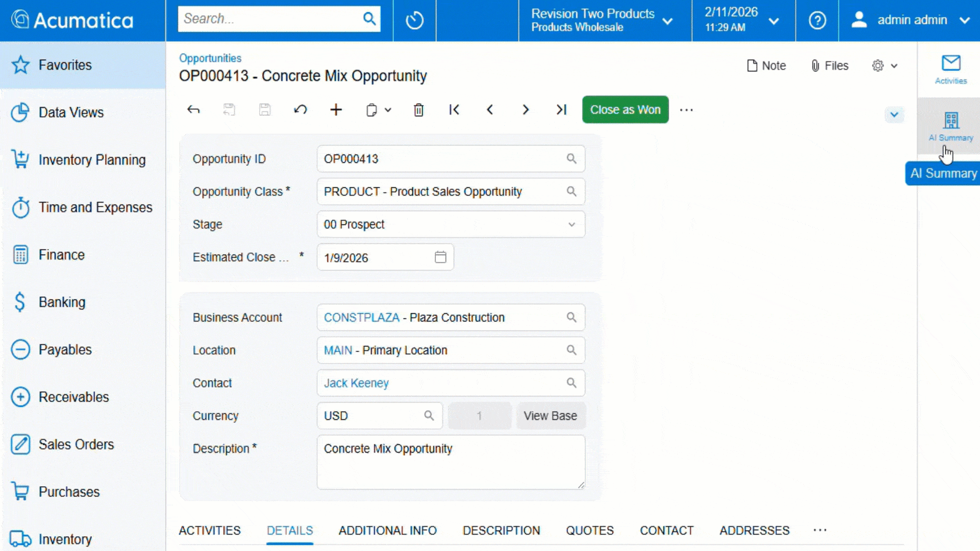This screenshot has height=551, width=980.
Task: Click the save disk toolbar icon
Action: point(265,110)
